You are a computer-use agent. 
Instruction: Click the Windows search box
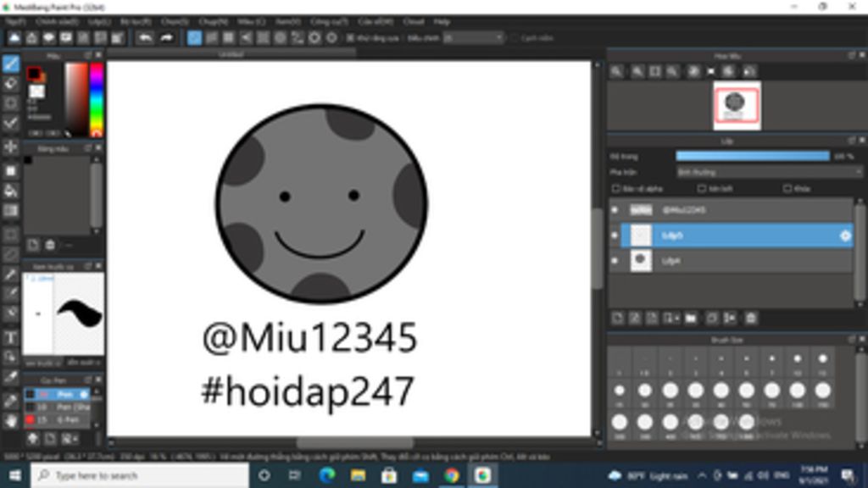coord(140,475)
